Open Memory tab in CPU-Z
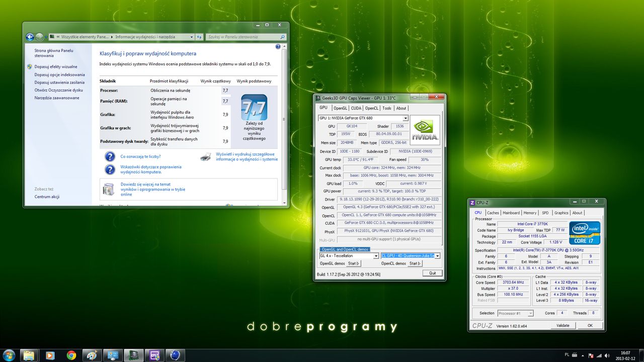The image size is (644, 362). 530,213
